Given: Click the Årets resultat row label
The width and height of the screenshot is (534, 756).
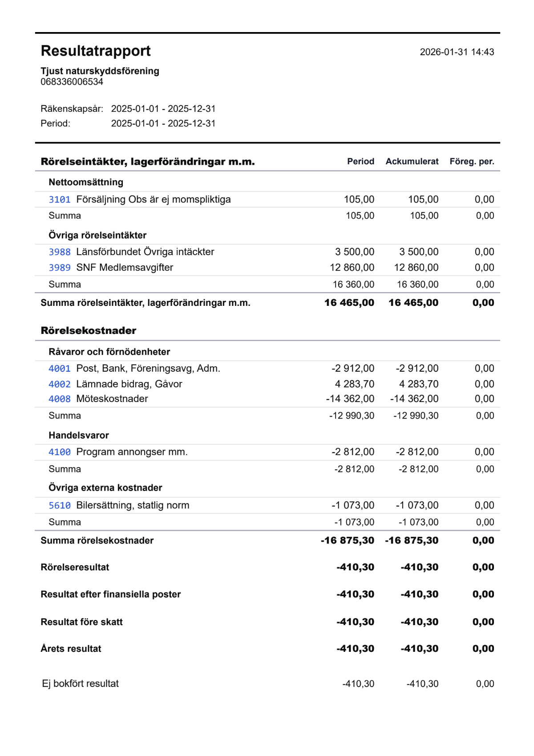Looking at the screenshot, I should click(71, 649).
